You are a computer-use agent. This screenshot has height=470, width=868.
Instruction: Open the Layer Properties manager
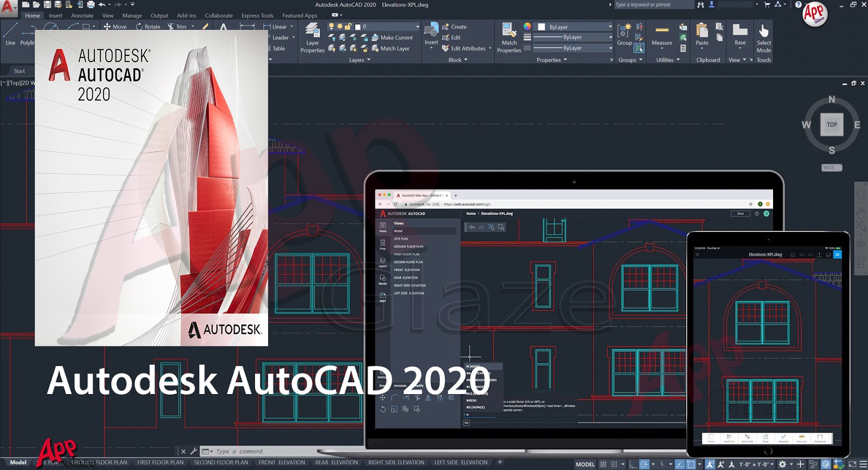coord(312,38)
